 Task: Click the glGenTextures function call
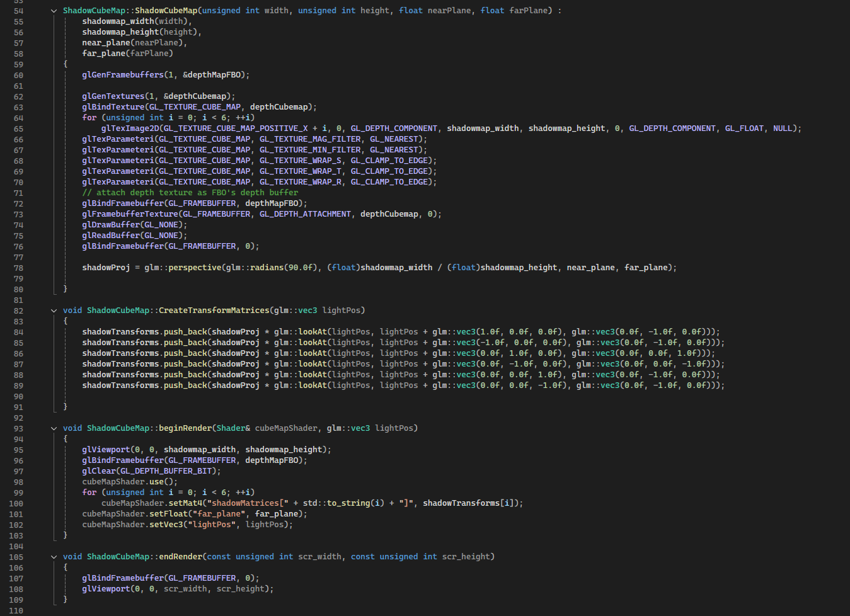(113, 96)
